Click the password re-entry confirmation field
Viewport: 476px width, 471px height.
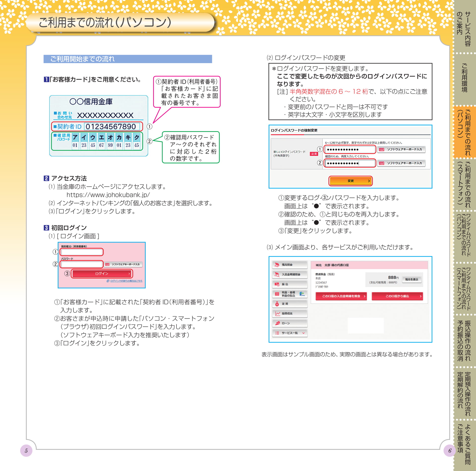[x=350, y=163]
